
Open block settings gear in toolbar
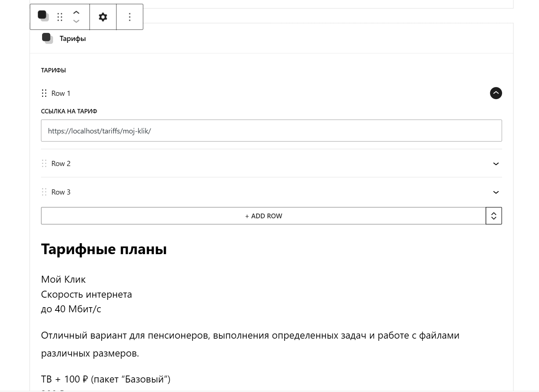coord(103,17)
